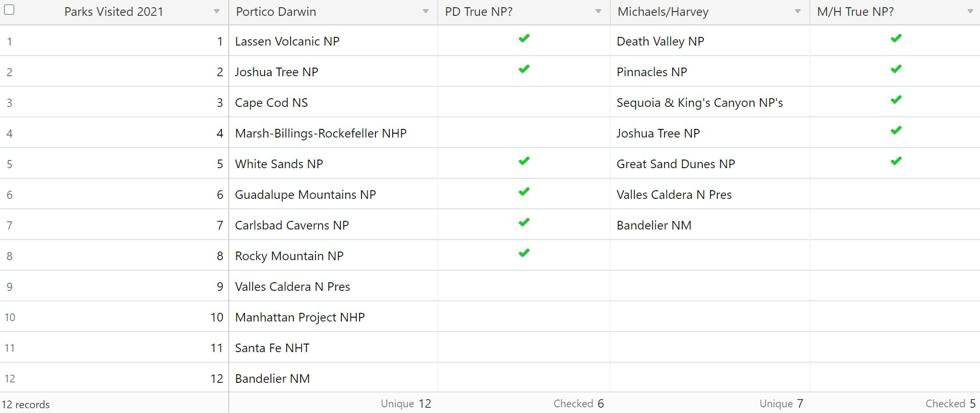Expand M/H True NP? column menu arrow

point(970,11)
